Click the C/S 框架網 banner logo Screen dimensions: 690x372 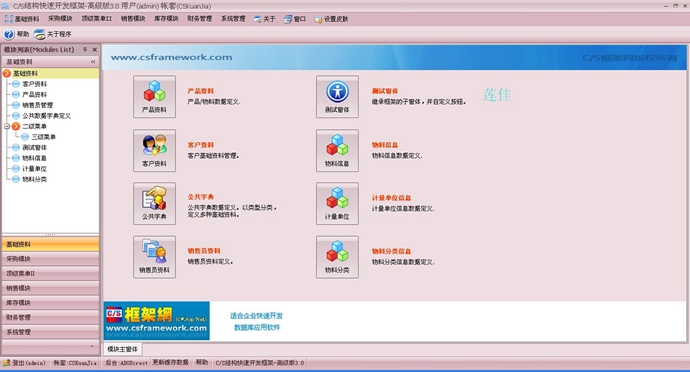click(157, 320)
